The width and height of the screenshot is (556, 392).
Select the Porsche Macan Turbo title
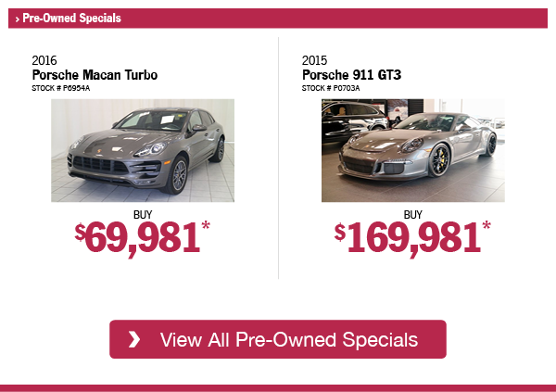pos(95,75)
